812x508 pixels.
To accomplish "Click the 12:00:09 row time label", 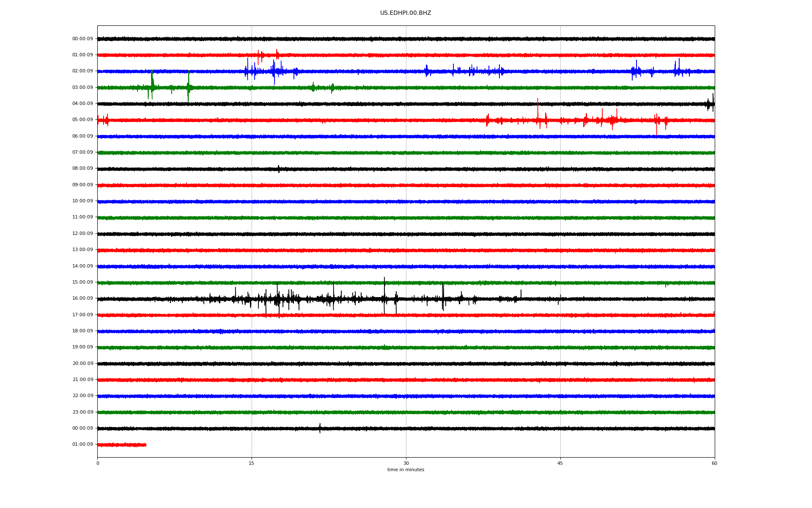I will (x=82, y=234).
